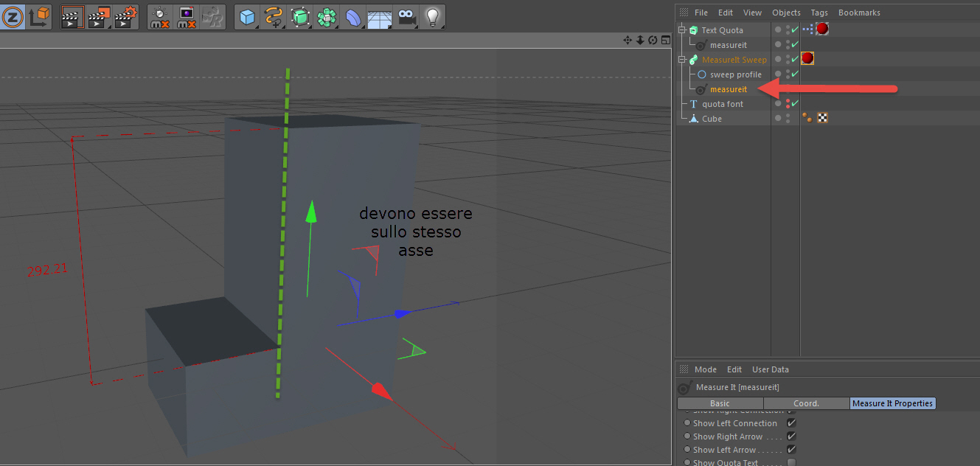Open the Object Manager Edit menu
Viewport: 980px width, 466px height.
click(x=726, y=13)
